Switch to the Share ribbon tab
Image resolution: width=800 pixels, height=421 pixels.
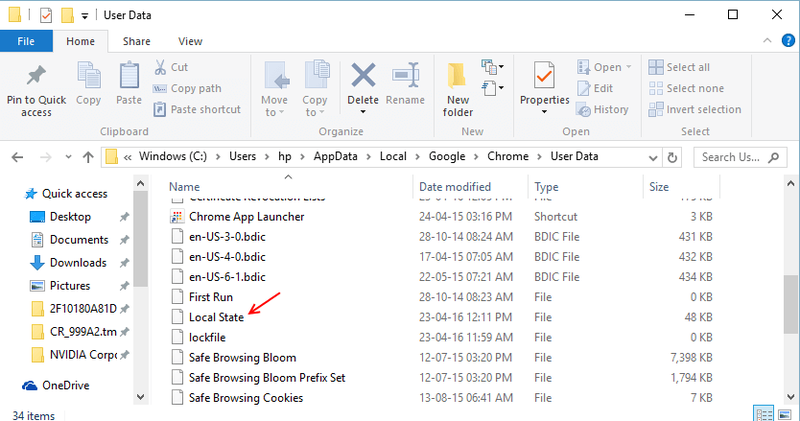pos(136,41)
